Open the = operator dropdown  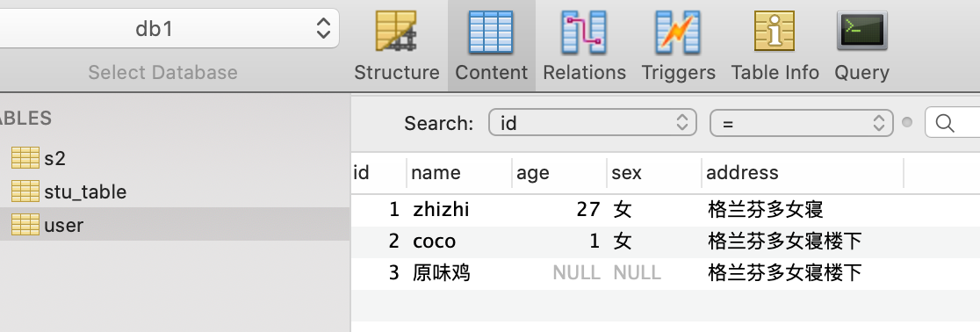coord(801,123)
